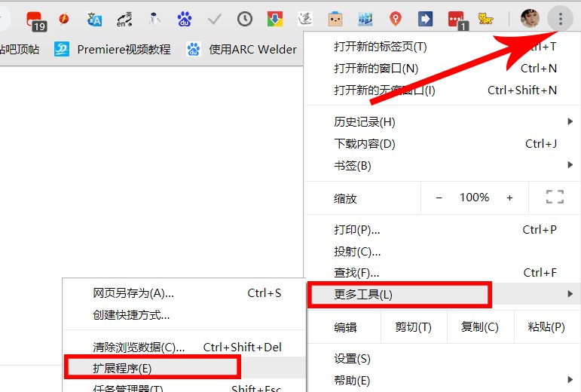
Task: Click the fullscreen icon in zoom row
Action: (555, 197)
